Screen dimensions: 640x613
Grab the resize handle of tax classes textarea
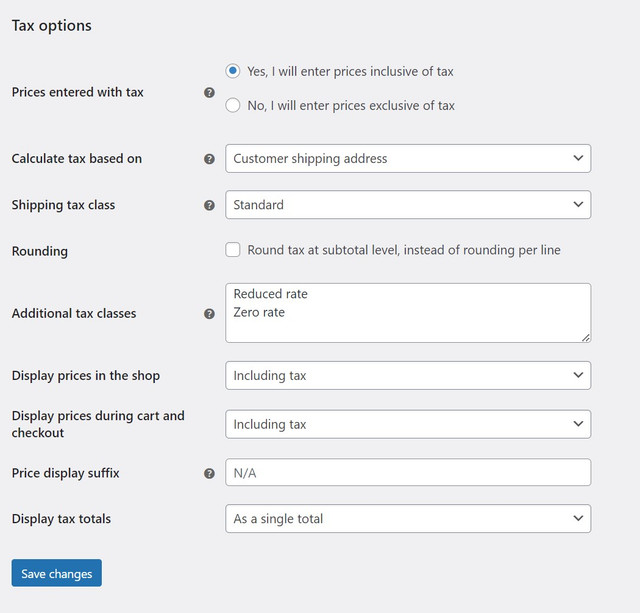[x=586, y=338]
